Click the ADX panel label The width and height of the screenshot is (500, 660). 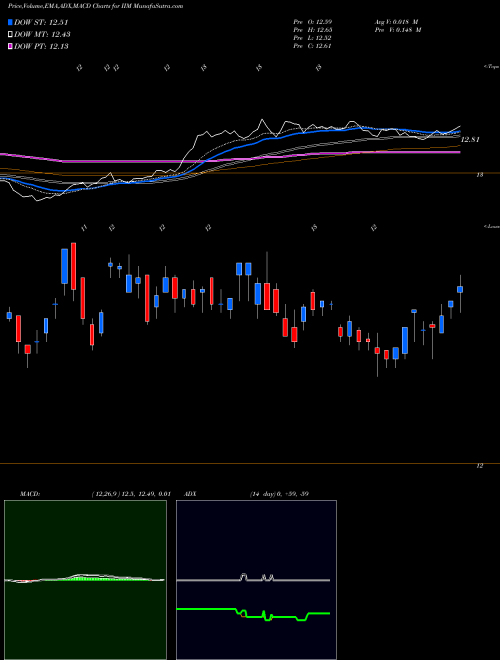190,494
